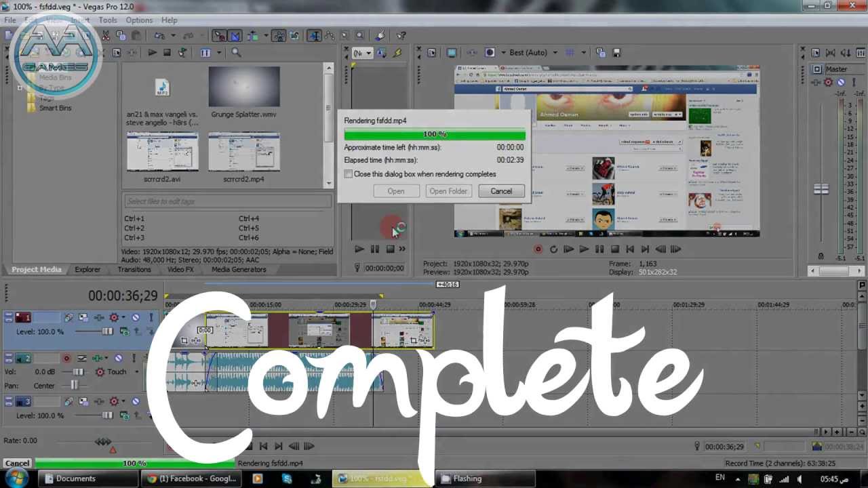
Task: Open Project Video Properties in preview window
Action: 431,52
